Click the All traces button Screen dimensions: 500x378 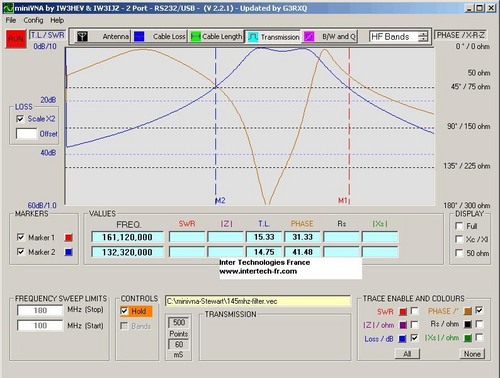(407, 354)
